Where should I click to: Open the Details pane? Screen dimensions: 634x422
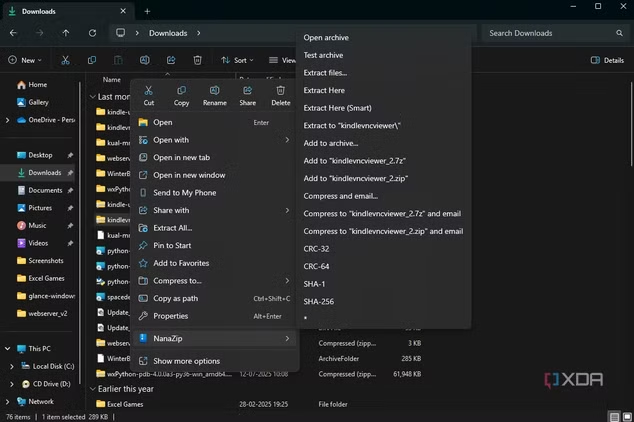[607, 60]
